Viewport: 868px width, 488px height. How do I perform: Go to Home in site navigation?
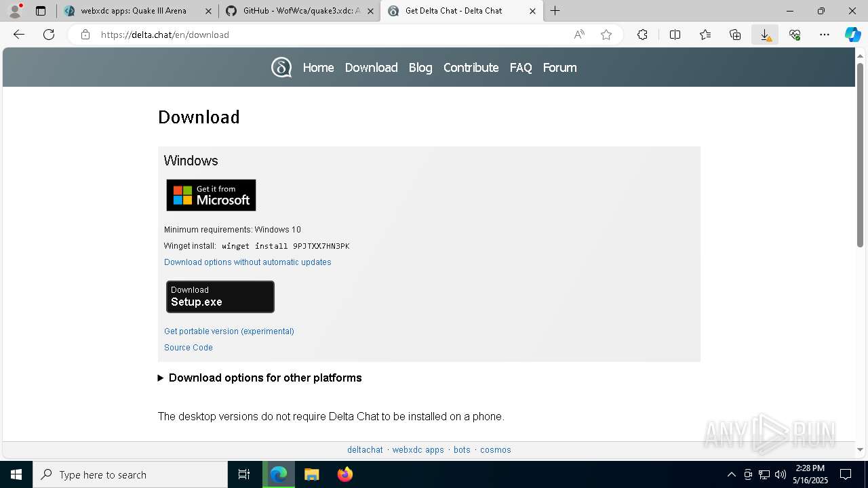[x=318, y=68]
